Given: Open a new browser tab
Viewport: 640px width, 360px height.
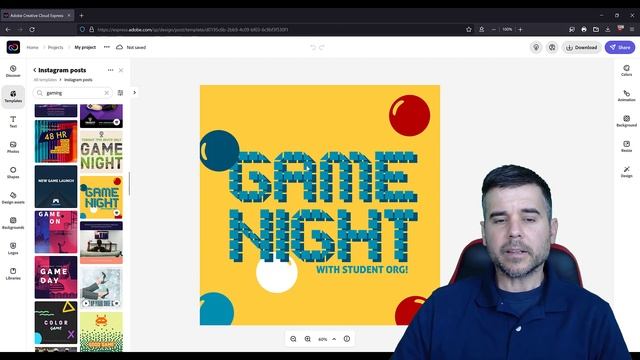Looking at the screenshot, I should click(81, 16).
